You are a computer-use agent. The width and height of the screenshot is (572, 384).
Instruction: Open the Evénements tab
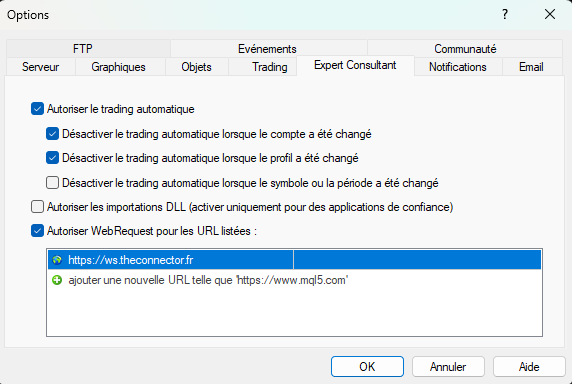pyautogui.click(x=269, y=49)
